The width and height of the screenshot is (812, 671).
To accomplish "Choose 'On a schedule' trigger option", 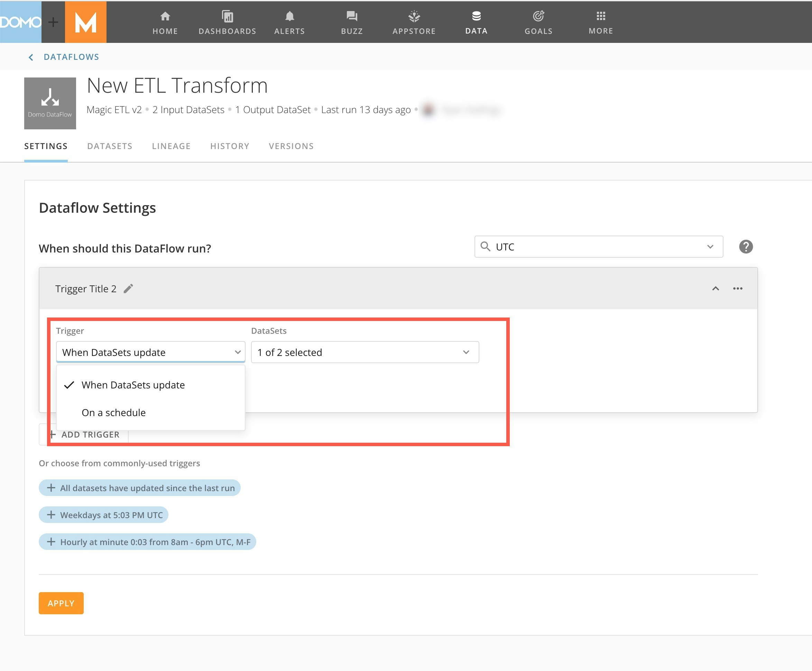I will click(x=114, y=412).
